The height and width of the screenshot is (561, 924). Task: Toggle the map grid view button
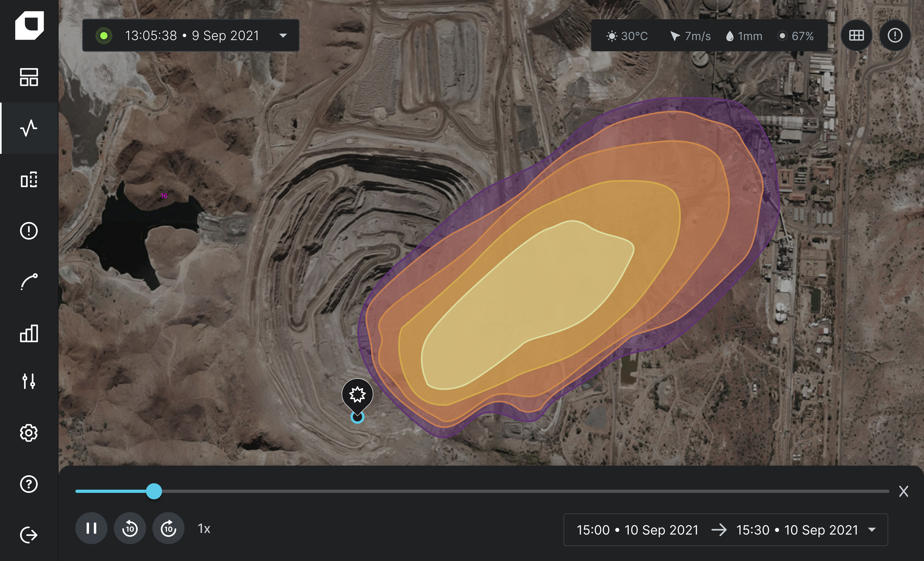click(856, 36)
